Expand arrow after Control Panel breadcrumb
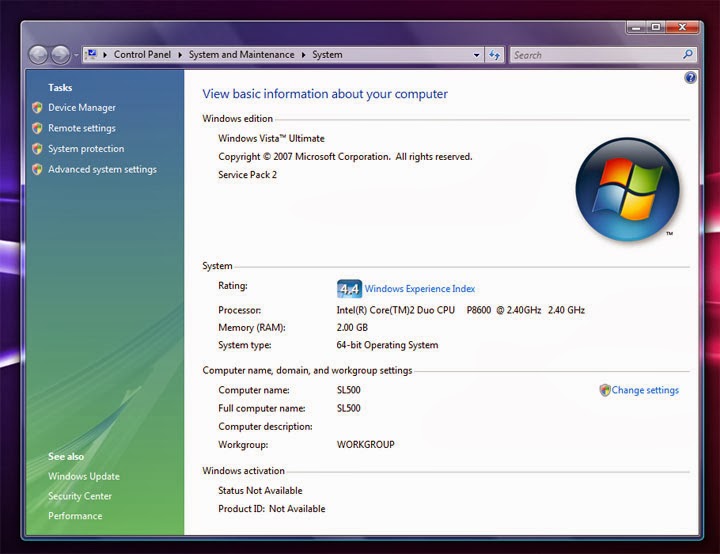The height and width of the screenshot is (554, 720). click(x=180, y=55)
